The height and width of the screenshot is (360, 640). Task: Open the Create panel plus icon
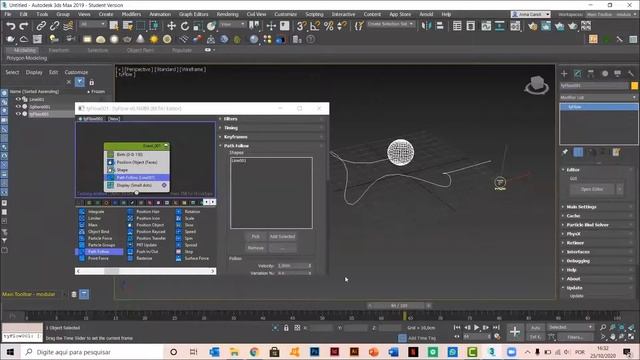(x=564, y=73)
